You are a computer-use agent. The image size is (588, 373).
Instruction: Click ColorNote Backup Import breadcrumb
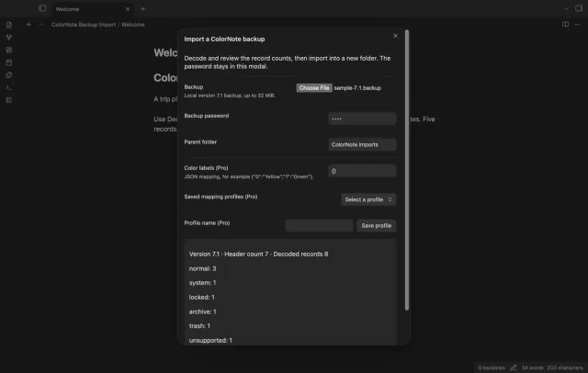click(x=84, y=25)
